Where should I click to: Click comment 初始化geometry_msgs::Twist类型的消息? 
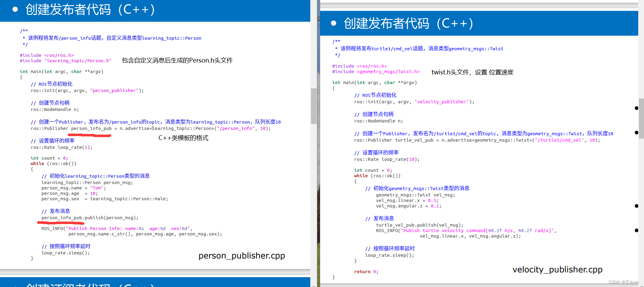[417, 189]
